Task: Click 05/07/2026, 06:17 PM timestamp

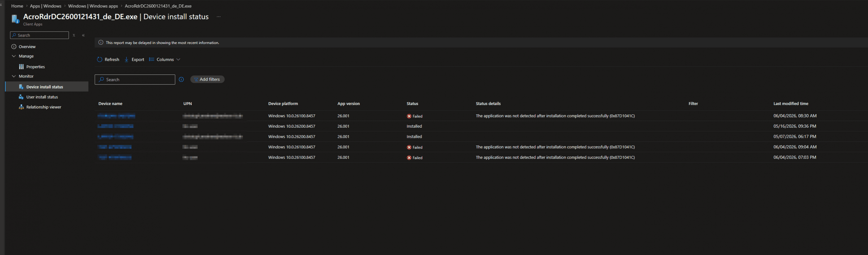Action: tap(795, 137)
